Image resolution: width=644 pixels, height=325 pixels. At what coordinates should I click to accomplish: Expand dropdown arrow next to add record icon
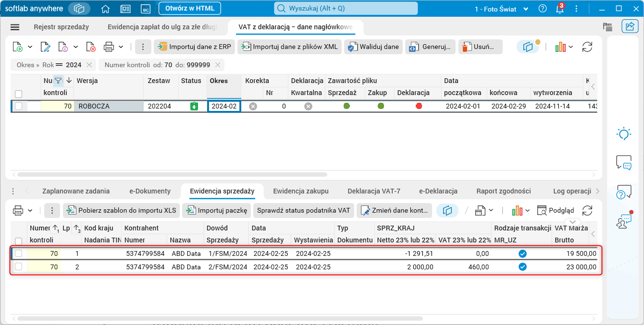click(30, 47)
